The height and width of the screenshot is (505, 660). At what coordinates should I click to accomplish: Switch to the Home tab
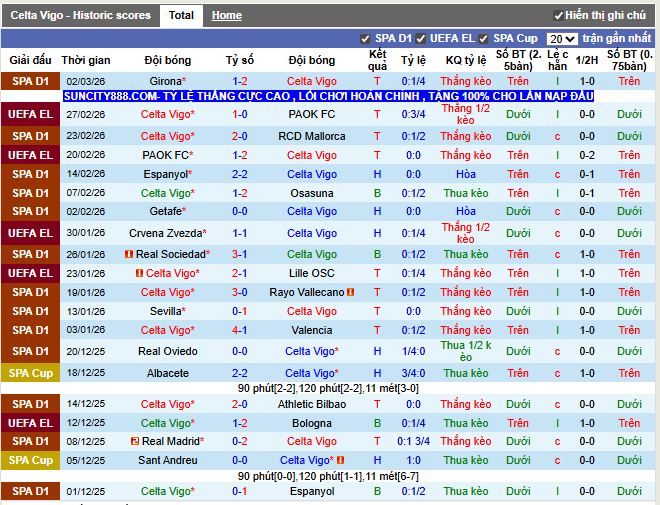click(226, 15)
